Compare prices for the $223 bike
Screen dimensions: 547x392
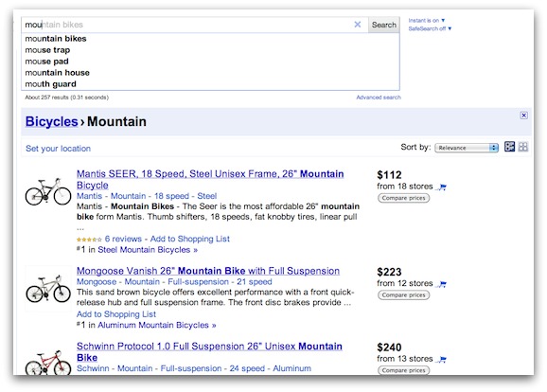pos(403,295)
